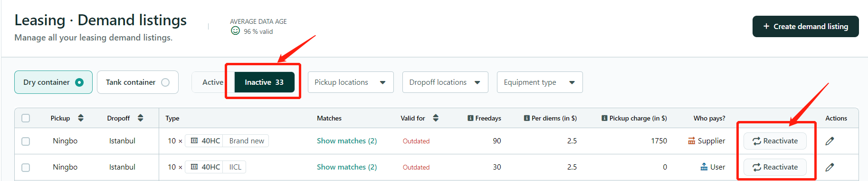
Task: Sort by Valid for column arrows
Action: coord(436,118)
